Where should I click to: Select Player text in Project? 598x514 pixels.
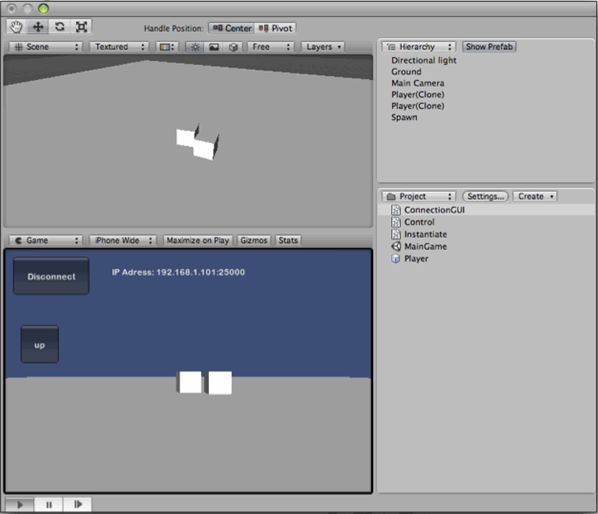pos(416,259)
